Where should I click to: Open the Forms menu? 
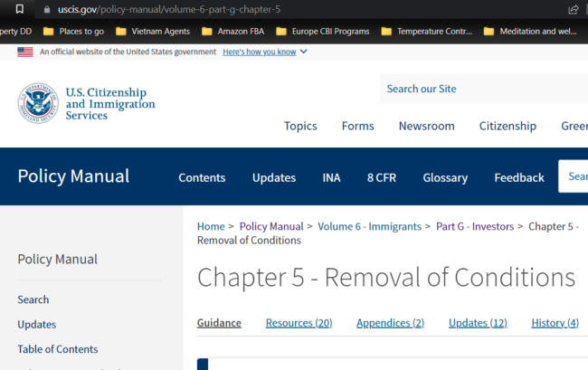click(357, 126)
